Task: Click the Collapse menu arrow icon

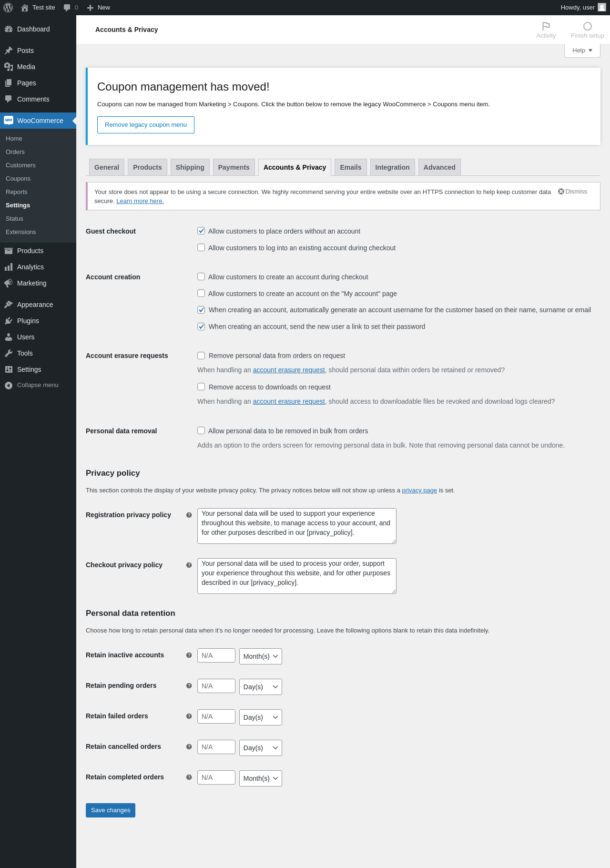Action: 9,385
